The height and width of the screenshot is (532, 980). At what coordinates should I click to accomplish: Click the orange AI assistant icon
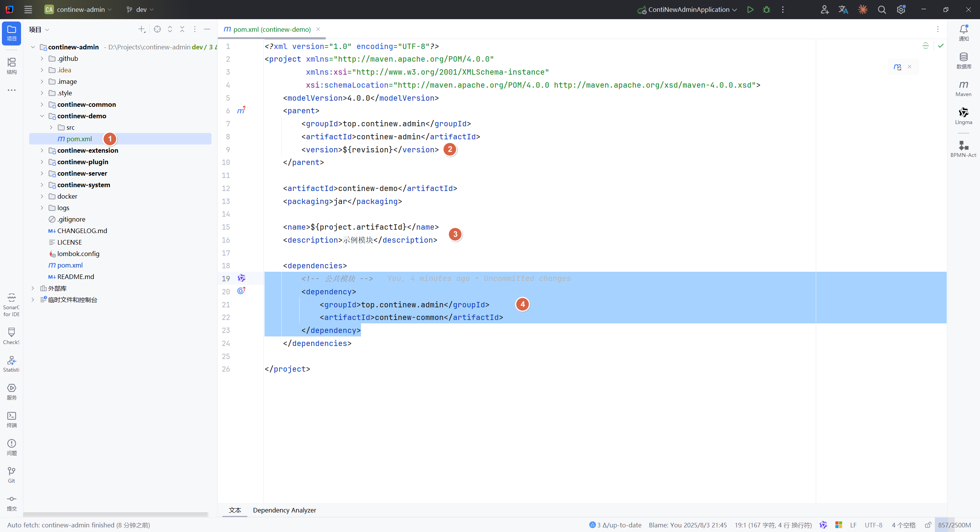(x=862, y=10)
